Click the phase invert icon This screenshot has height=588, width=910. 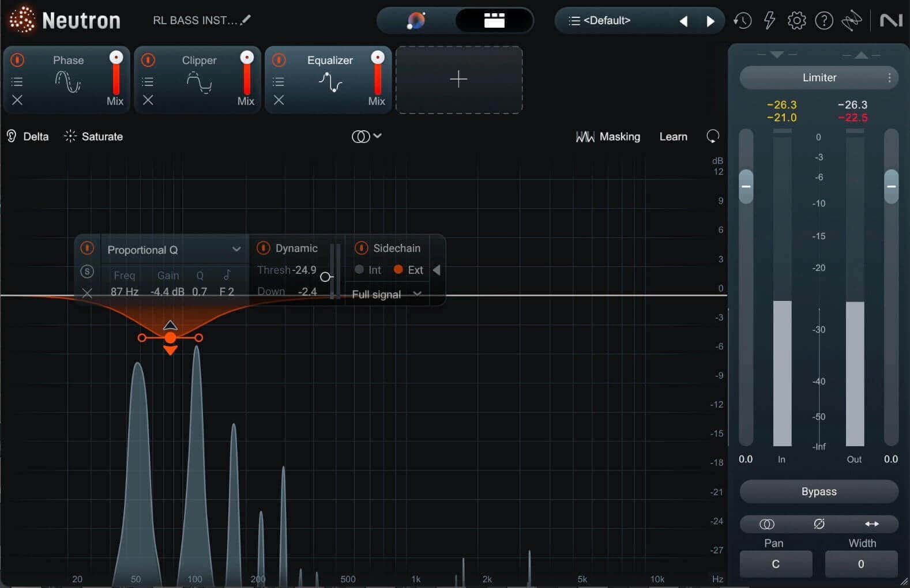pos(819,524)
